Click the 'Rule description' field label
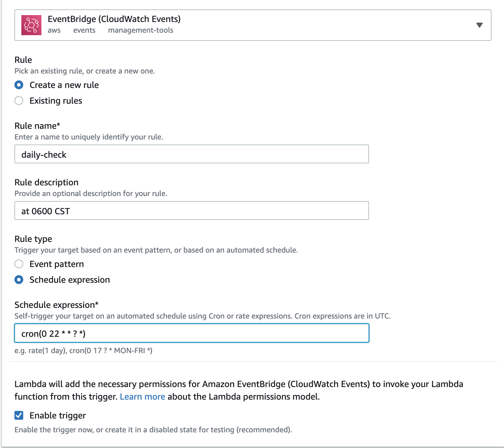 [46, 182]
